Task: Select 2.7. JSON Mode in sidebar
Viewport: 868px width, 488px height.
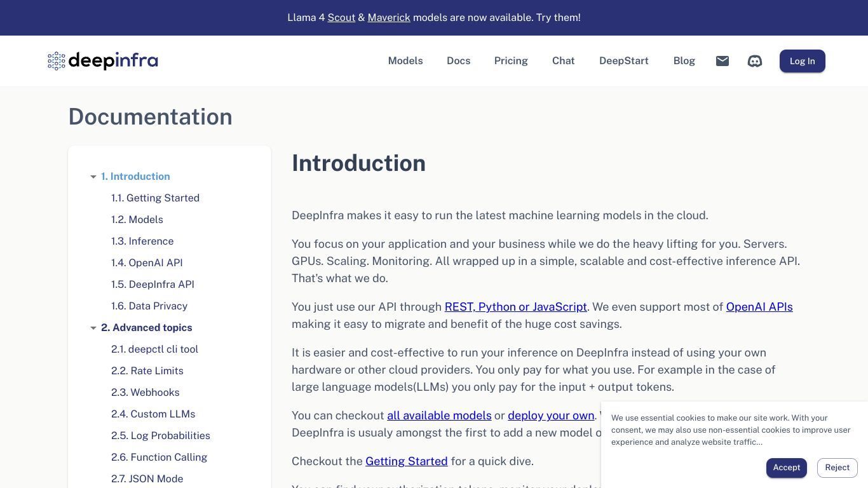Action: (x=147, y=479)
